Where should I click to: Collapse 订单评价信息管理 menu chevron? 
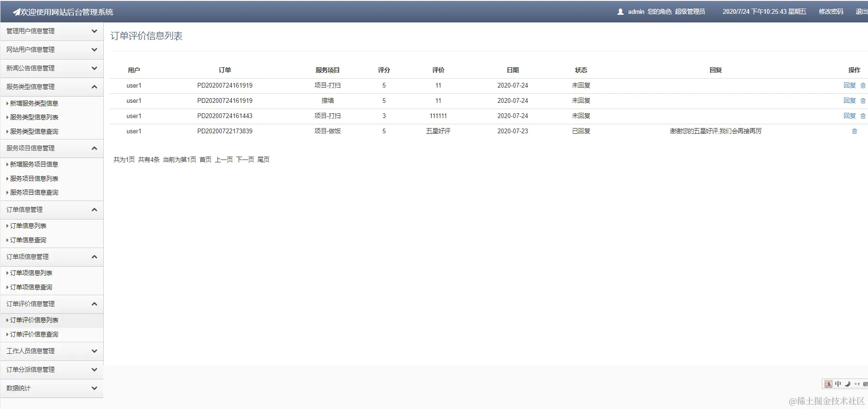pyautogui.click(x=94, y=304)
